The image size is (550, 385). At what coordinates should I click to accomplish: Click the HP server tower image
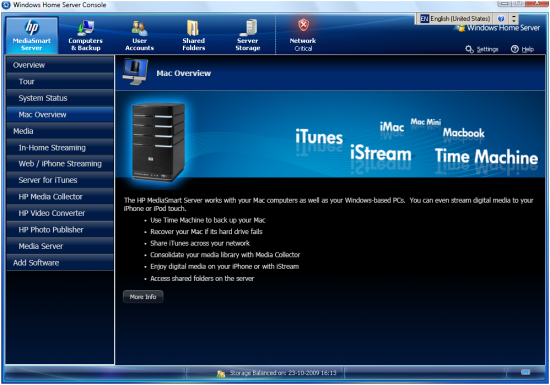(158, 142)
